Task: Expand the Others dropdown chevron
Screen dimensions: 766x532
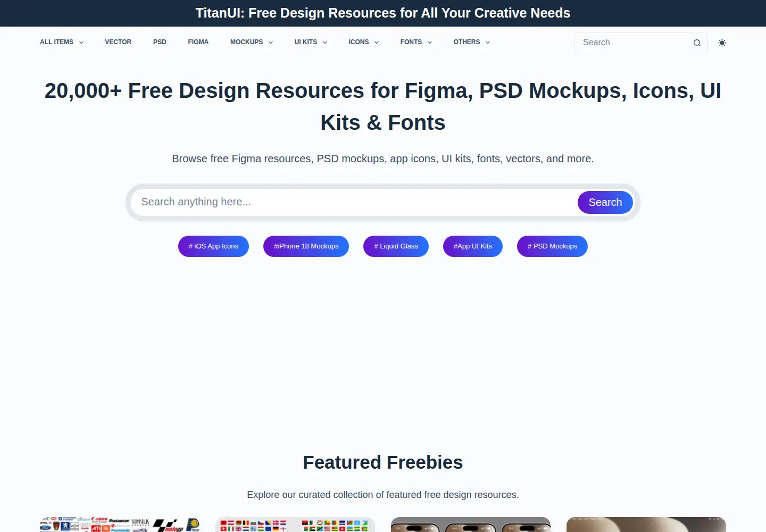Action: click(488, 43)
